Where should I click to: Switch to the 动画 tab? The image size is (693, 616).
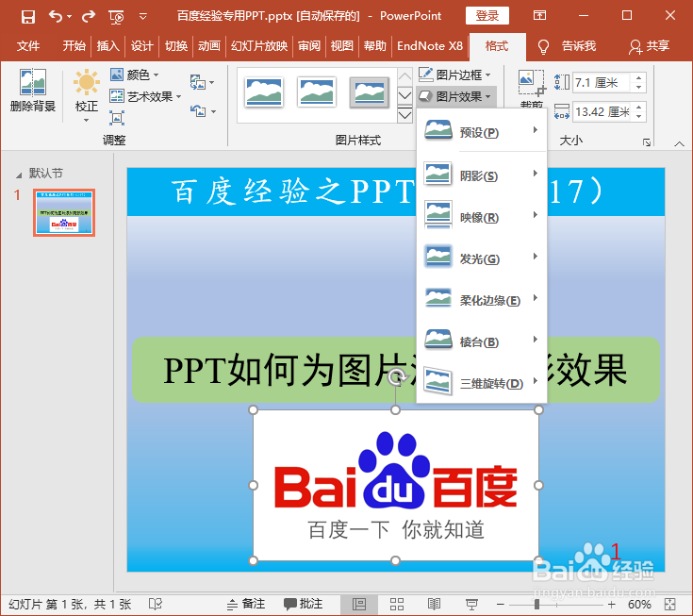tap(209, 46)
